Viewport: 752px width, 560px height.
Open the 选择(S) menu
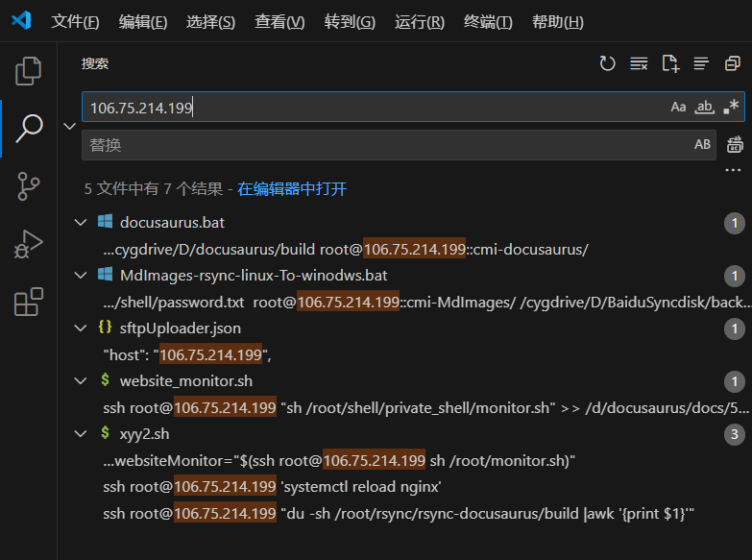point(210,21)
